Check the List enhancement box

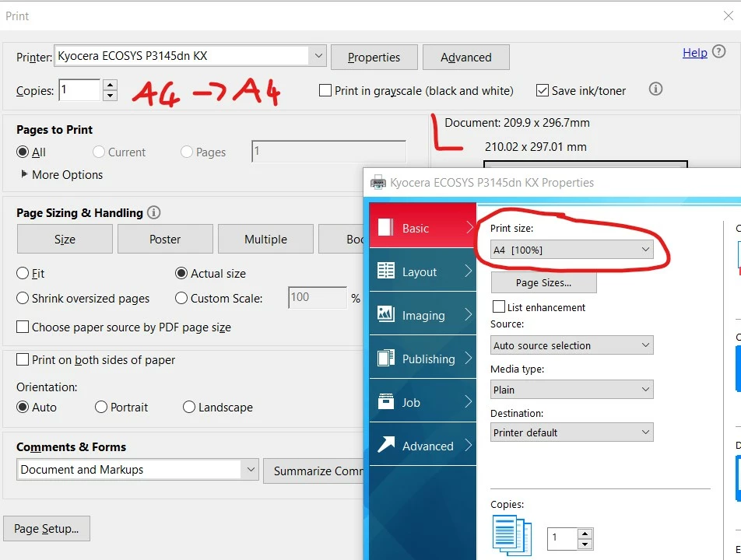coord(499,307)
